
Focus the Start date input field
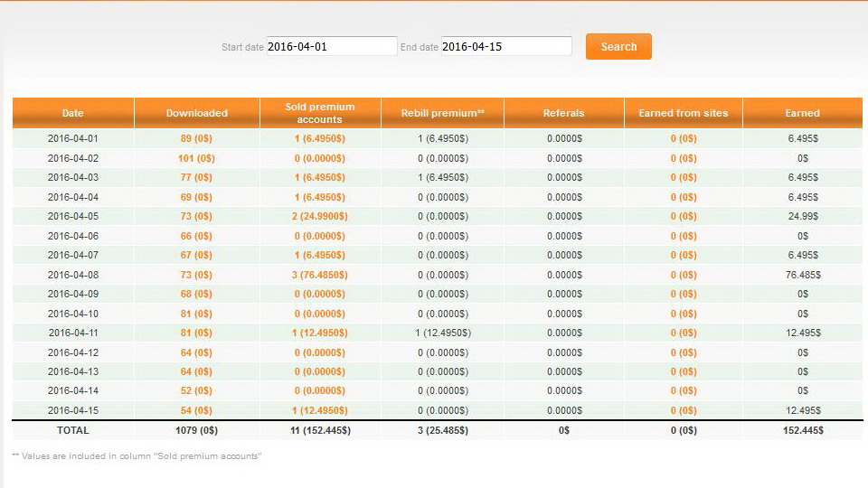tap(331, 46)
